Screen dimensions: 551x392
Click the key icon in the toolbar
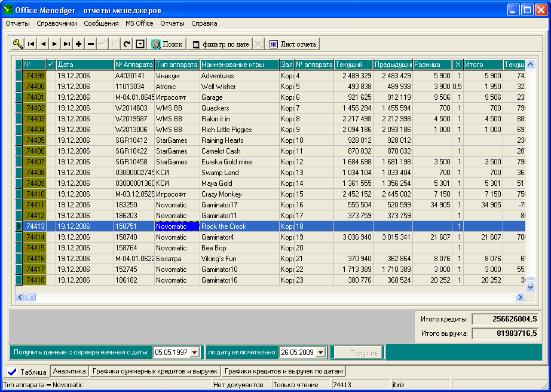point(18,44)
